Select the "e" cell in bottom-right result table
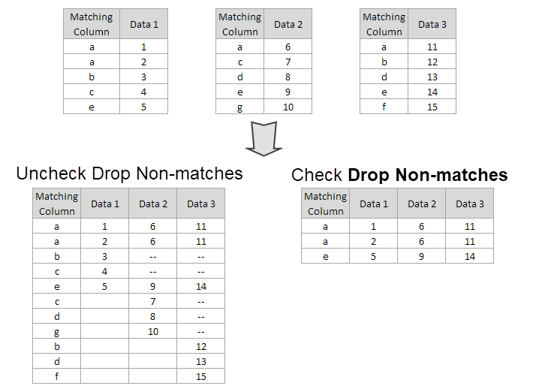This screenshot has height=392, width=533. (x=326, y=256)
